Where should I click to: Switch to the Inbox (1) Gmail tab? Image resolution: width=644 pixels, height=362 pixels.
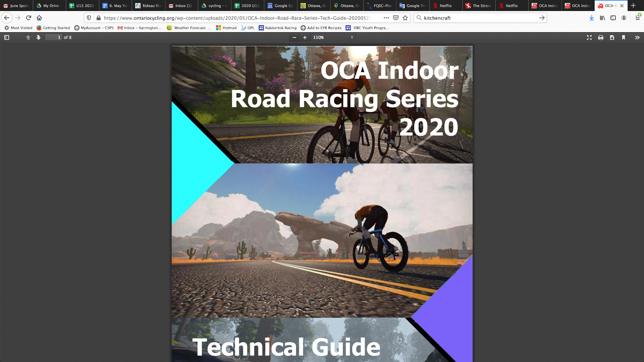pos(181,6)
